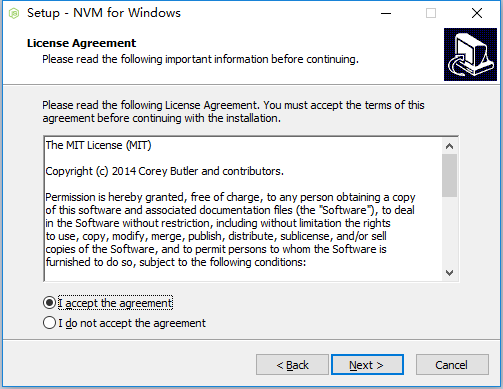
Task: Select 'I do not accept the agreement'
Action: point(49,323)
